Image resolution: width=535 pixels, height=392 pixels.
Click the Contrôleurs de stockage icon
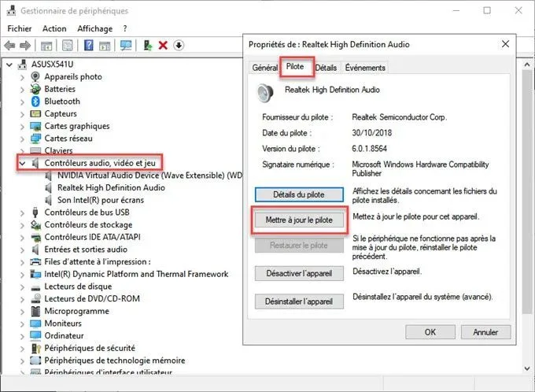click(x=35, y=224)
